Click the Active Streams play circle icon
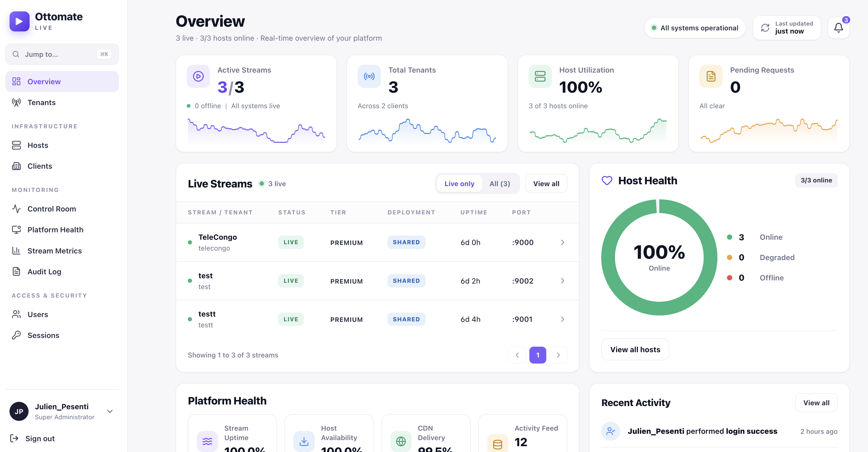Image resolution: width=868 pixels, height=452 pixels. click(x=198, y=76)
